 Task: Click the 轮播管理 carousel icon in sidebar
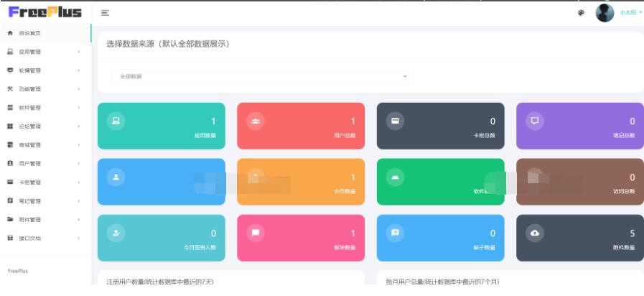[x=10, y=70]
